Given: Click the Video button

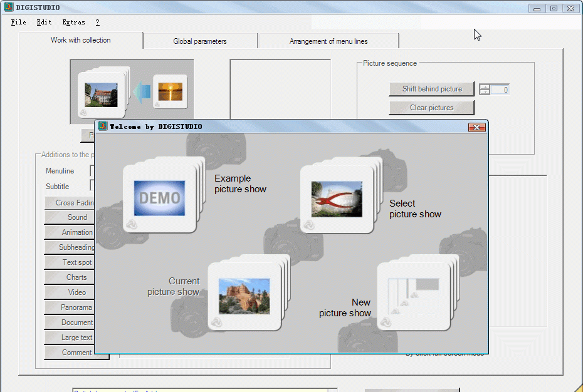Looking at the screenshot, I should 70,292.
